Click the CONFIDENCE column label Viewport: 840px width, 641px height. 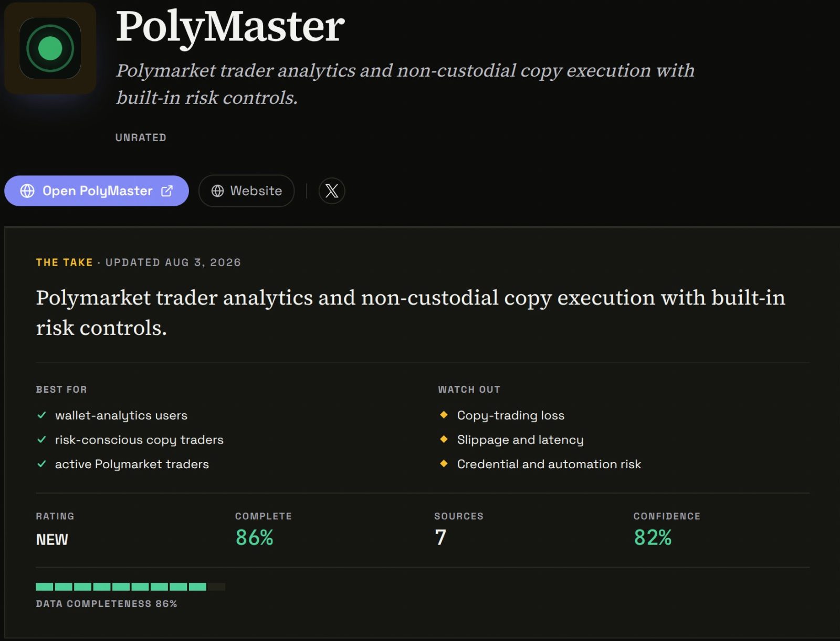[x=667, y=516]
